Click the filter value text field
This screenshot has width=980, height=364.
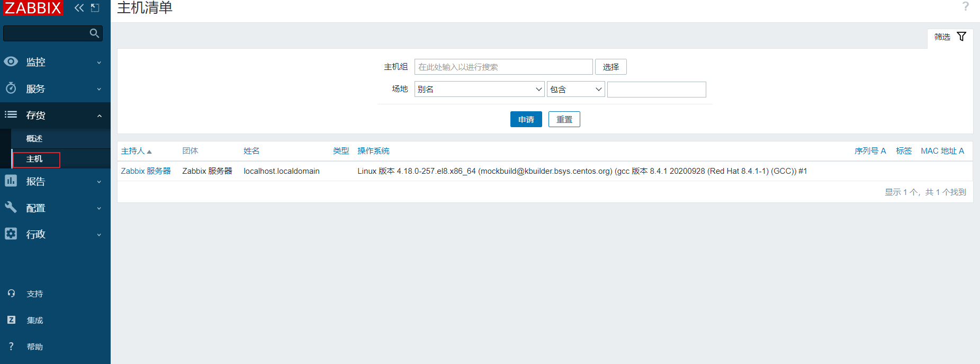click(x=657, y=89)
